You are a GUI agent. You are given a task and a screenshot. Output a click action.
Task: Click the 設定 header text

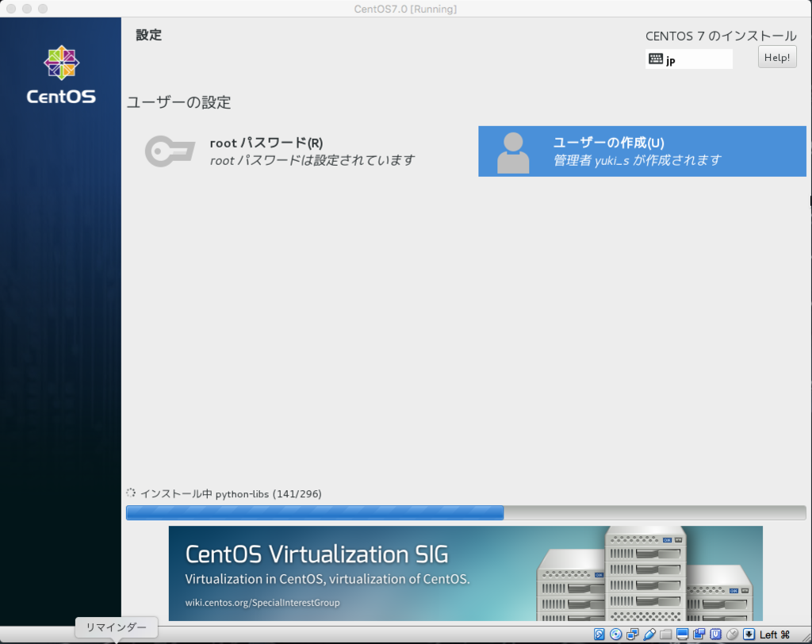pos(148,35)
